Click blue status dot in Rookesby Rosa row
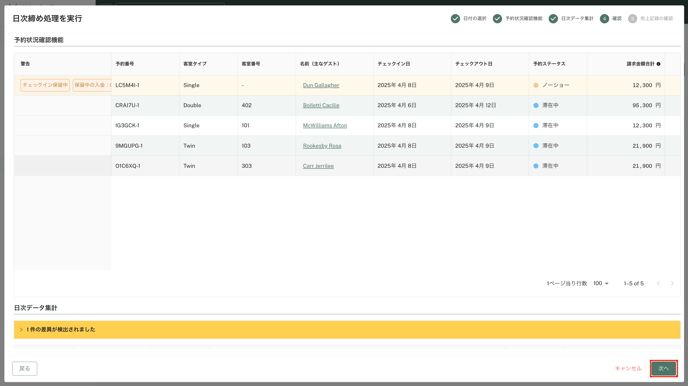This screenshot has width=688, height=386. coord(536,146)
